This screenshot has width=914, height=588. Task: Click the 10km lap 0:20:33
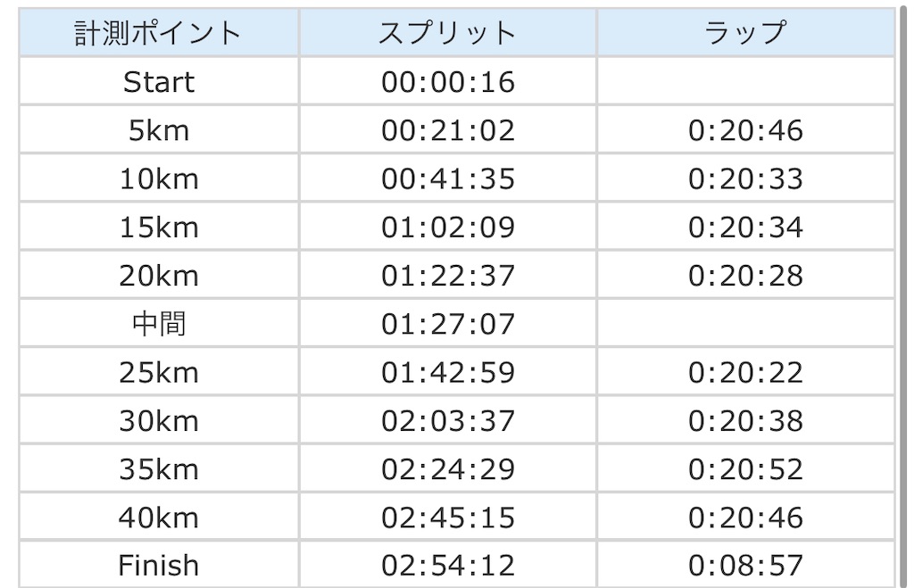click(745, 179)
